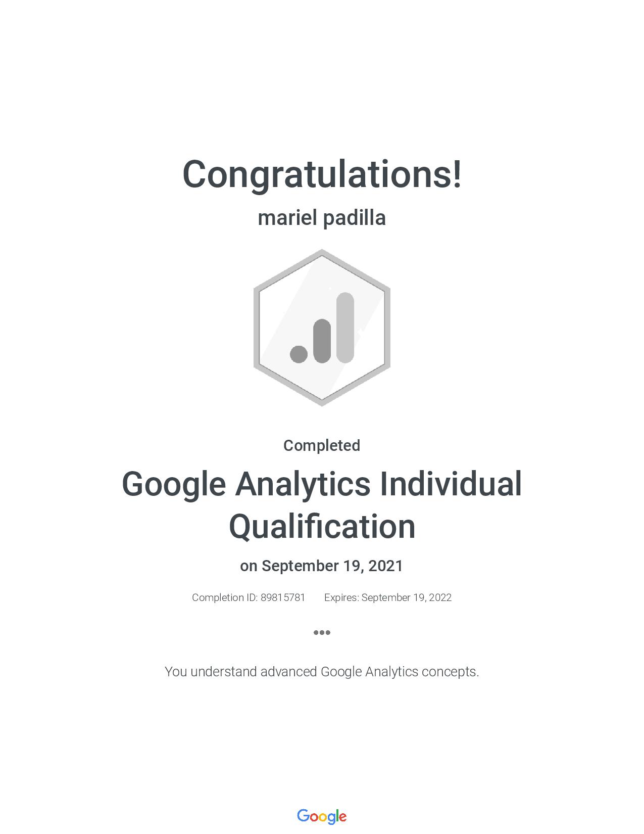This screenshot has height=834, width=644.
Task: Select the completion number 89815781
Action: coord(283,597)
